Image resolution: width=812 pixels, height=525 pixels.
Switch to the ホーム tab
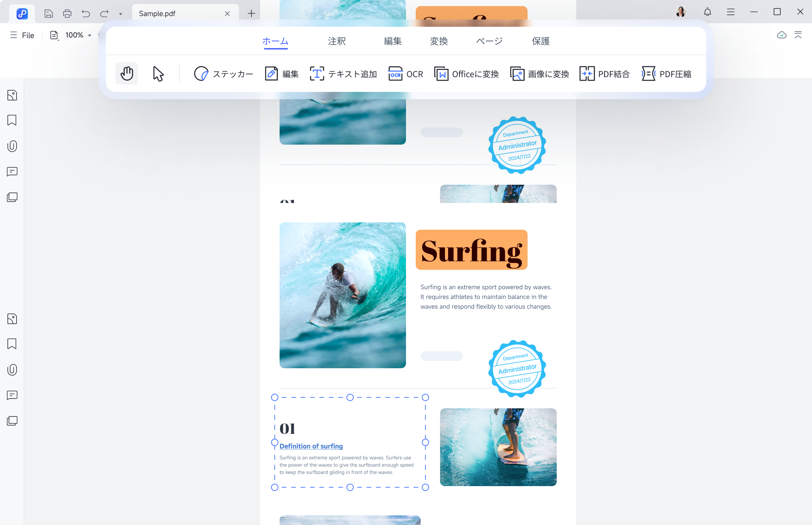pos(276,41)
